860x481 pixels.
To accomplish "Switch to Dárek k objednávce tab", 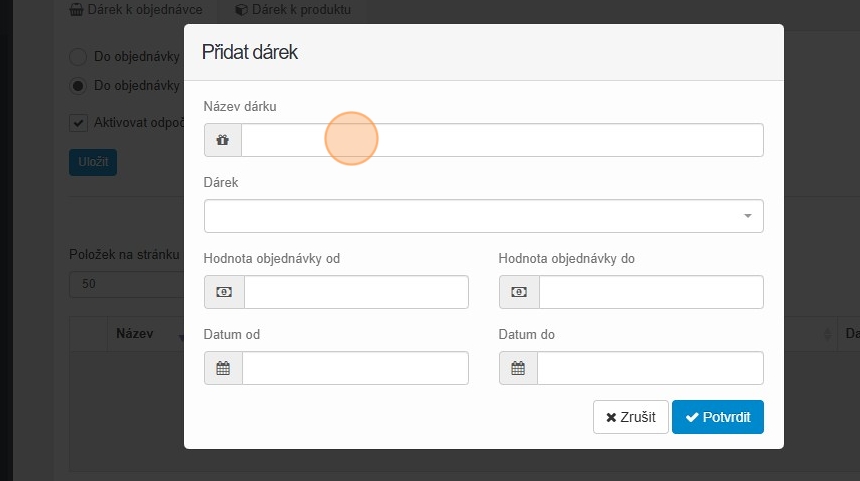I will (x=135, y=10).
